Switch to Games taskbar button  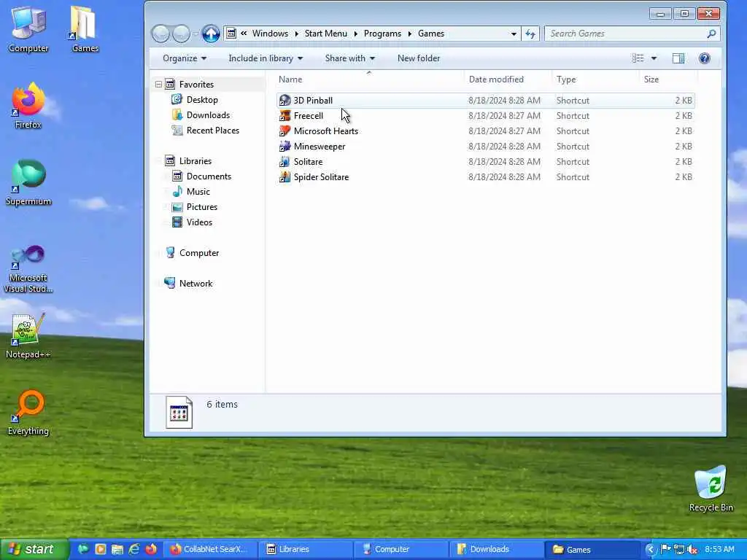click(594, 550)
